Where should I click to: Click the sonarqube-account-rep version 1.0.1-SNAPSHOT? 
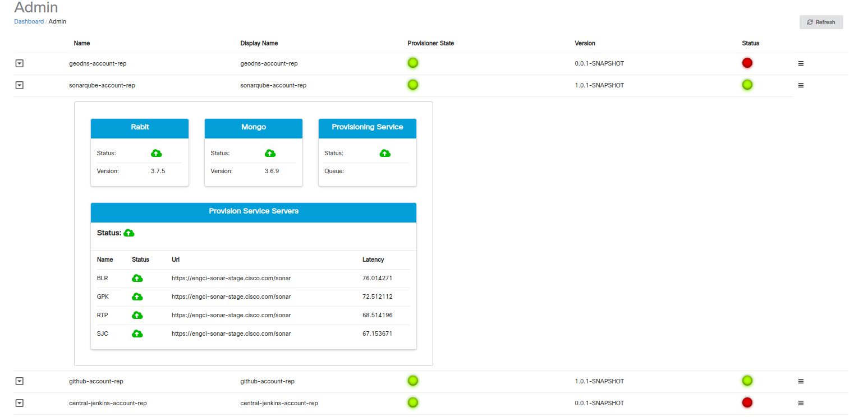point(599,85)
